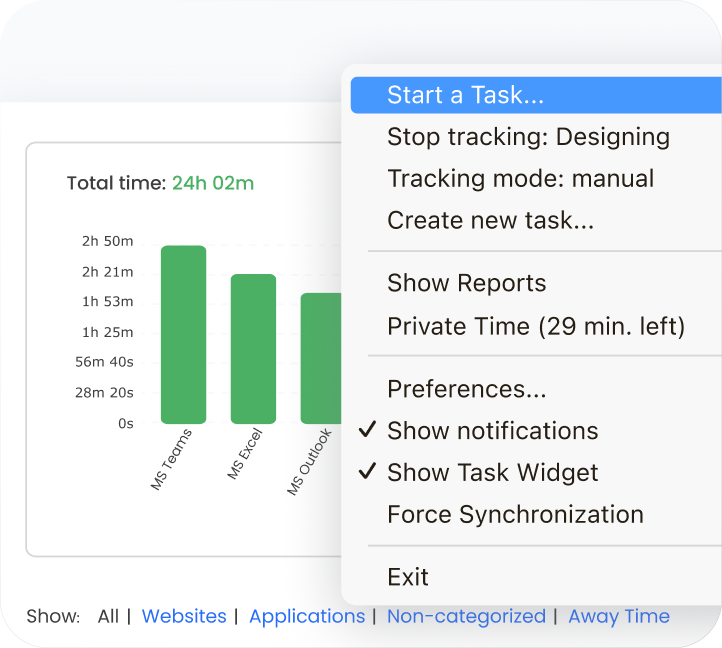This screenshot has height=648, width=722.
Task: Click the 1h 53m axis value
Action: point(108,302)
